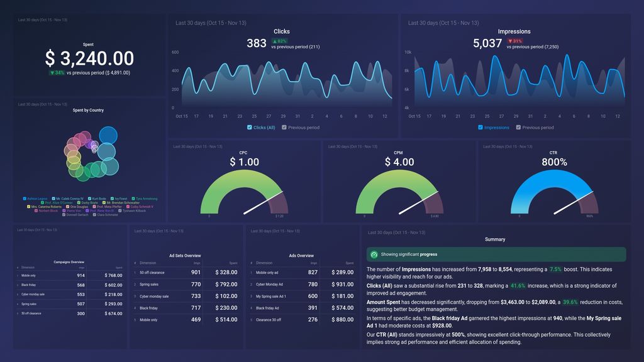Toggle the Mr. Brendan Schowalter legend checkbox
Image resolution: width=644 pixels, height=362 pixels.
tap(104, 203)
